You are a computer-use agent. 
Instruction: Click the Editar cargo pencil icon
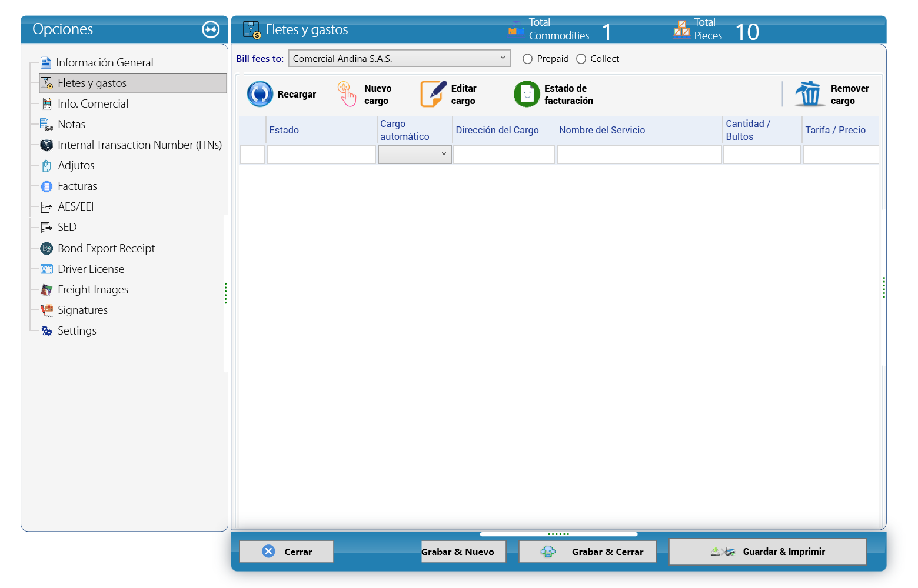pos(434,94)
